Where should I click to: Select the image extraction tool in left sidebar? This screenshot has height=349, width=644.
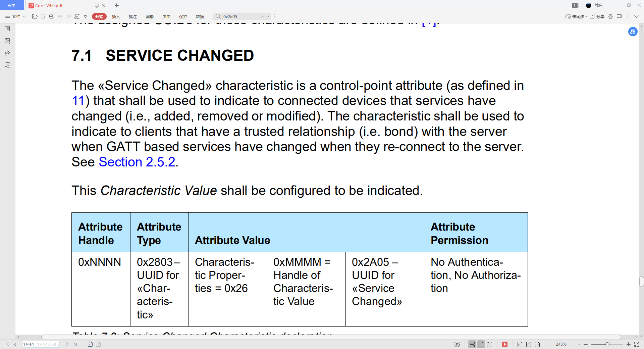pyautogui.click(x=7, y=41)
